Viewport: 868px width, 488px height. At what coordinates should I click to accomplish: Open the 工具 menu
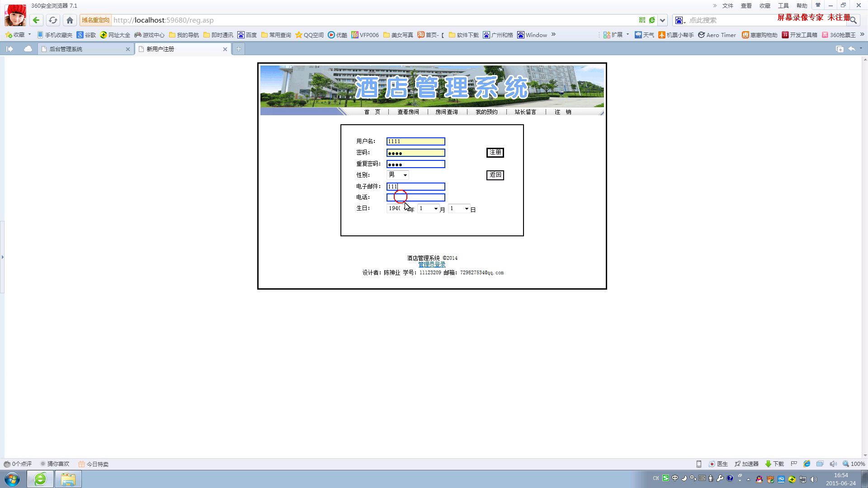[783, 6]
